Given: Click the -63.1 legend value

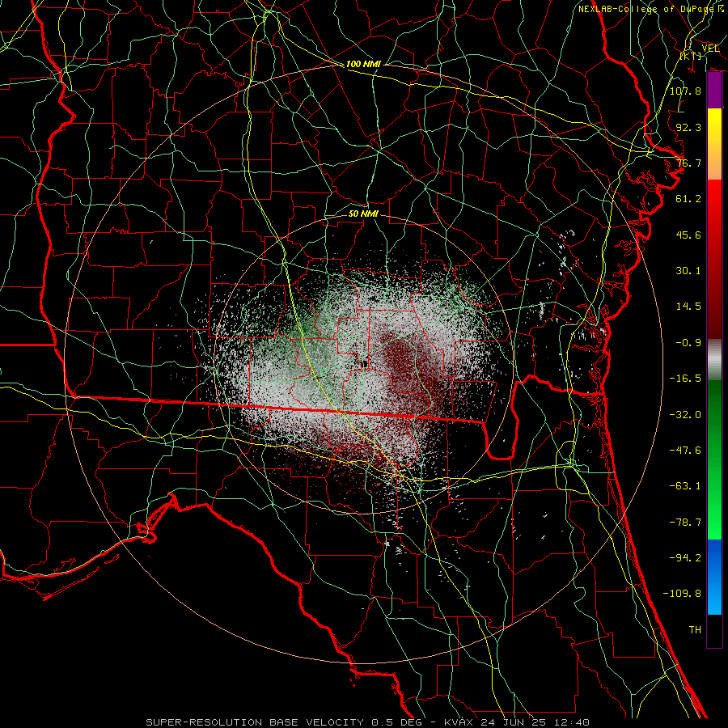Looking at the screenshot, I should 685,486.
